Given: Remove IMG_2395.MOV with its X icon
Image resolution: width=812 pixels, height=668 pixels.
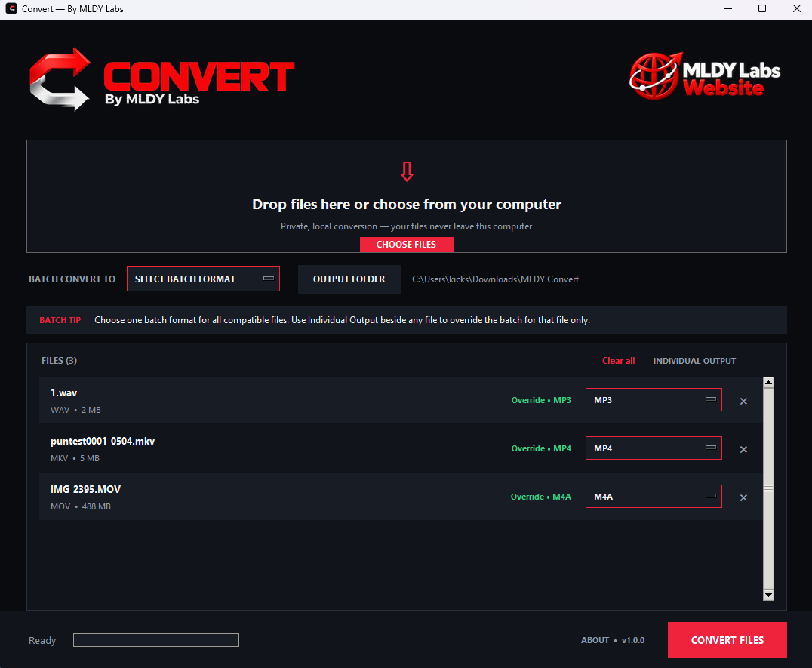Looking at the screenshot, I should pyautogui.click(x=743, y=497).
